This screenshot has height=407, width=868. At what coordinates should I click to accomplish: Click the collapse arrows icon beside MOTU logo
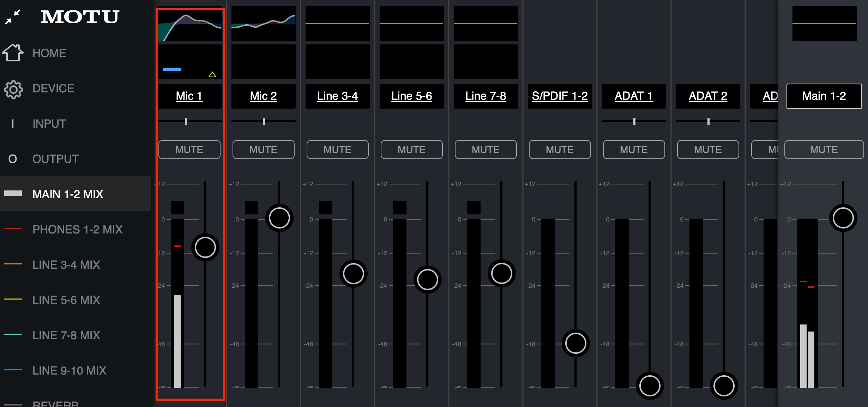point(13,17)
